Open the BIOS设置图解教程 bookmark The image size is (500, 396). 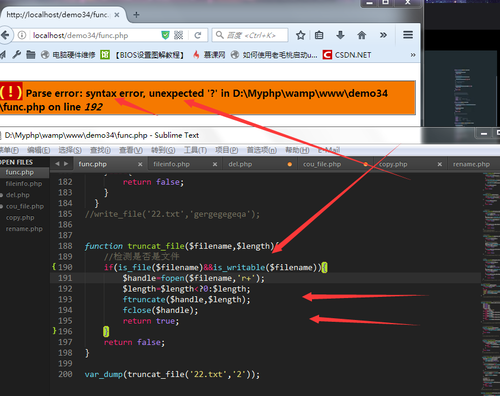tap(142, 55)
